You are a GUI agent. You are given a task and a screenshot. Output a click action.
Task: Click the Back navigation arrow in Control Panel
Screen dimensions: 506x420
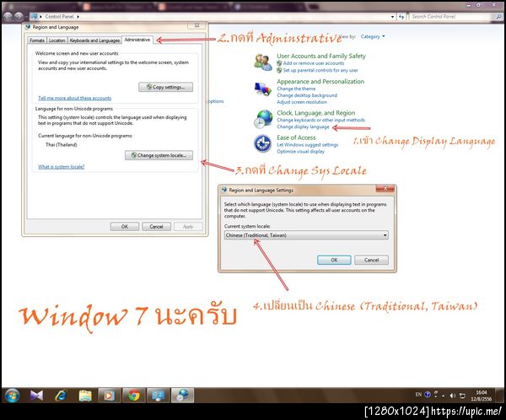(x=8, y=16)
